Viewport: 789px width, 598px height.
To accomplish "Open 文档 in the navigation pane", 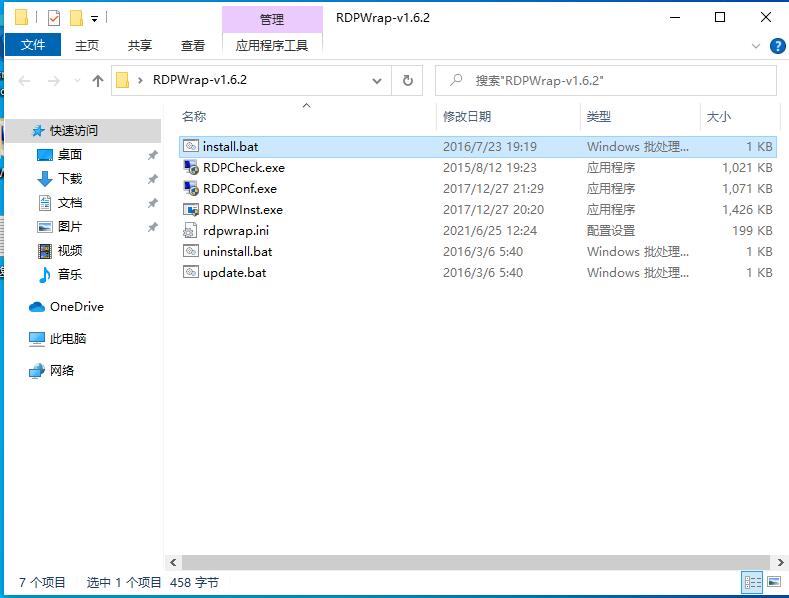I will [69, 203].
